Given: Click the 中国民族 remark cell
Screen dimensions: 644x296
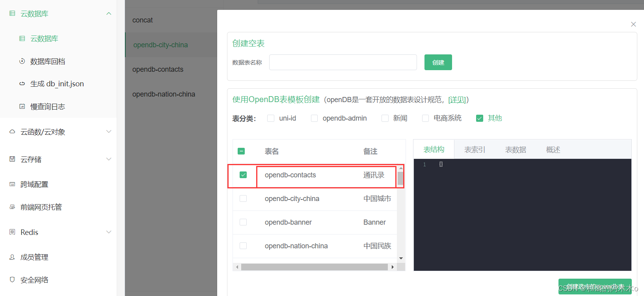Looking at the screenshot, I should pyautogui.click(x=377, y=246).
